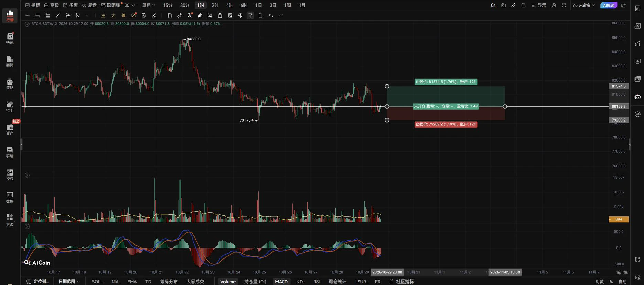
Task: Select the horizontal line drawing tool
Action: (28, 15)
